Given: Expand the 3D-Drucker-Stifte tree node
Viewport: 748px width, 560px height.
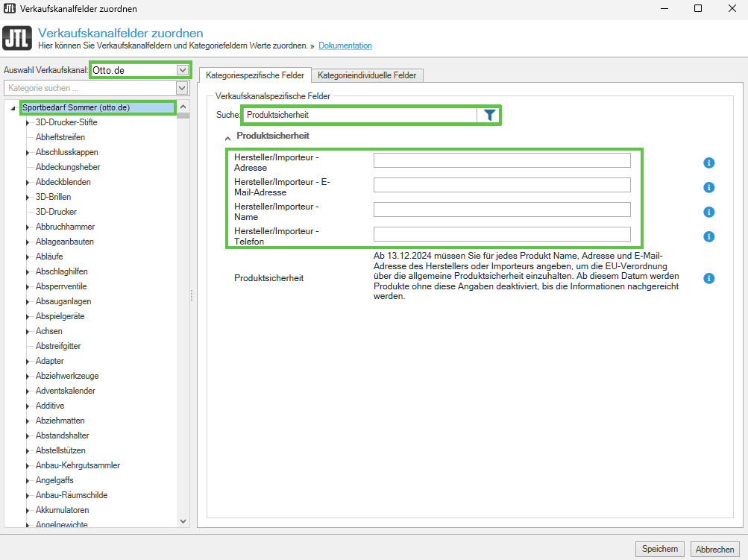Looking at the screenshot, I should click(28, 122).
